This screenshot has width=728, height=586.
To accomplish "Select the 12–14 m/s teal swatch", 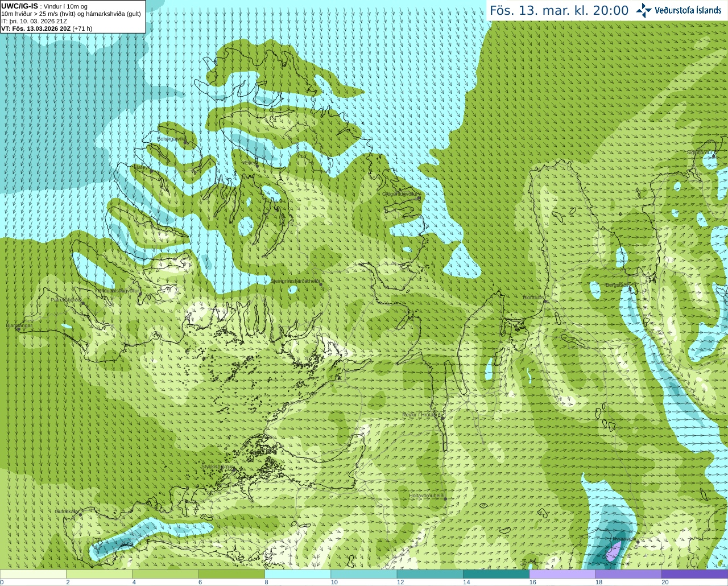I will 430,574.
